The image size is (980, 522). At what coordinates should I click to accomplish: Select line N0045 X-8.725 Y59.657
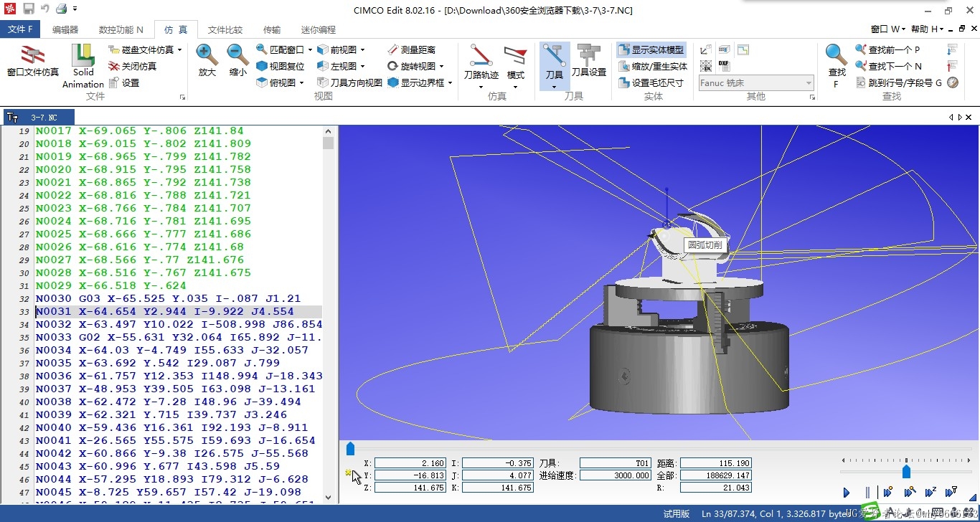coord(169,492)
